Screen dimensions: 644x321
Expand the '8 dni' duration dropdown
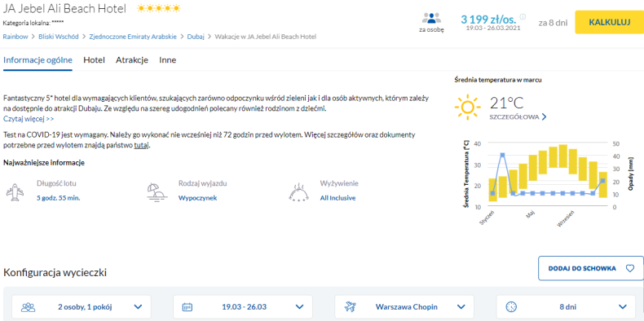(x=623, y=306)
